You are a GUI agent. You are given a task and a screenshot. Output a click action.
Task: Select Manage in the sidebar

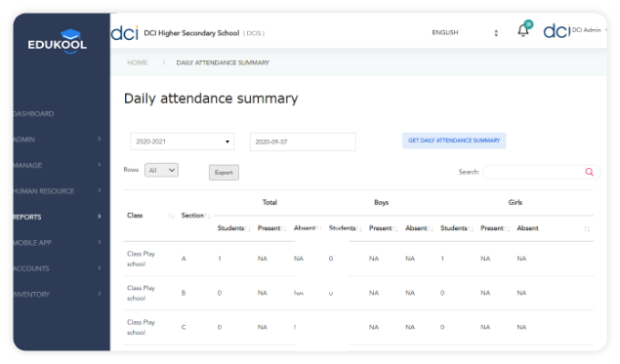(27, 165)
